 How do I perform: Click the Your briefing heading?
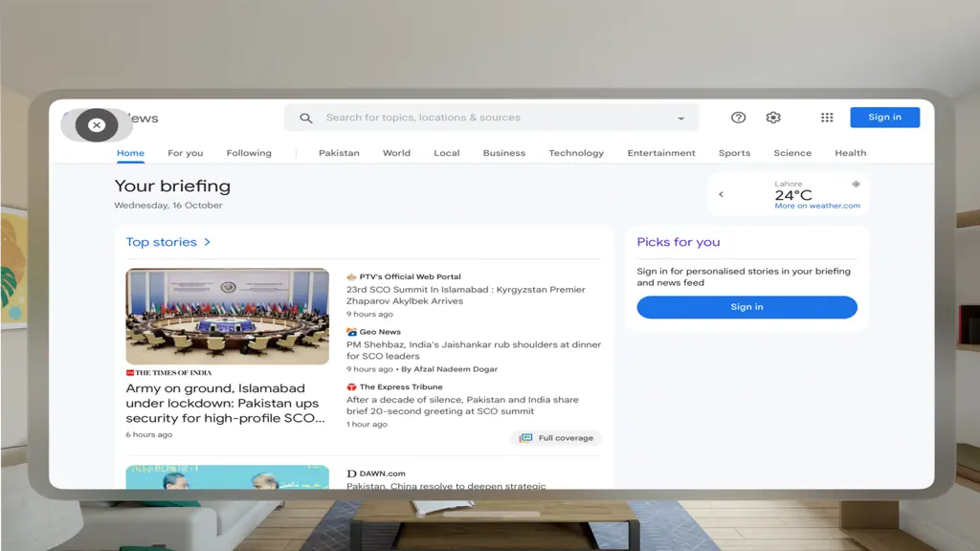172,187
